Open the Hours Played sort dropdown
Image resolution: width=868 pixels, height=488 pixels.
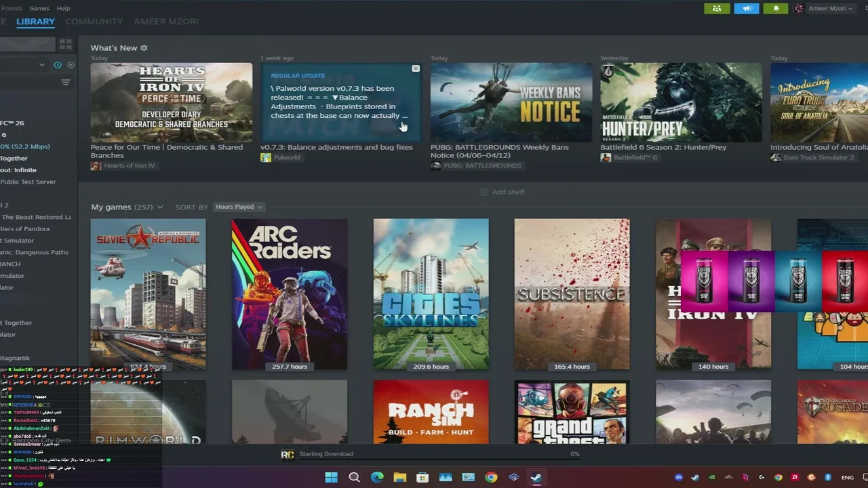pyautogui.click(x=239, y=207)
